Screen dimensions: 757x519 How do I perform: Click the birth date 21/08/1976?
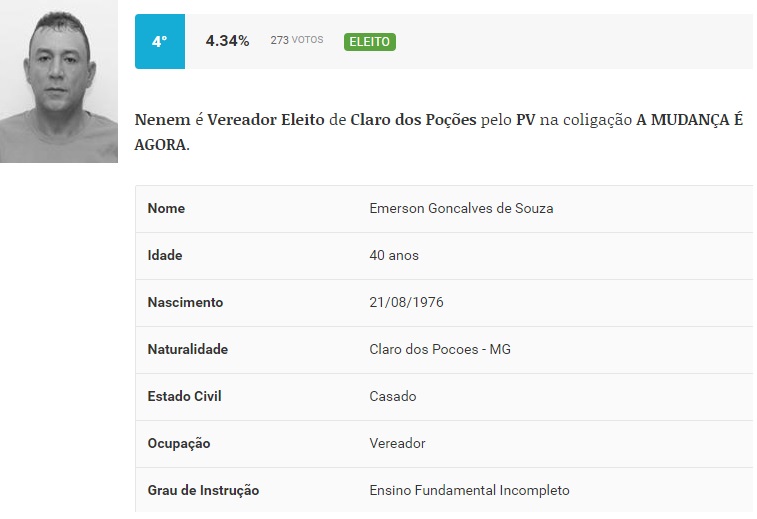406,302
